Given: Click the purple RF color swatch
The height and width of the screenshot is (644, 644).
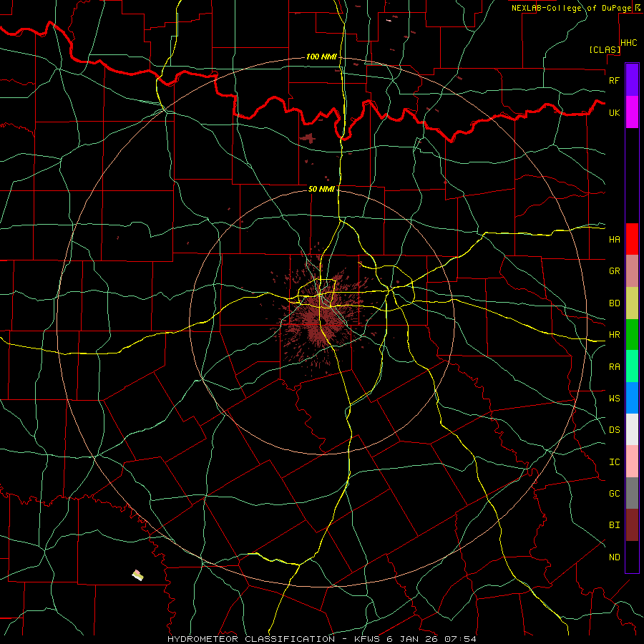Looking at the screenshot, I should point(632,80).
